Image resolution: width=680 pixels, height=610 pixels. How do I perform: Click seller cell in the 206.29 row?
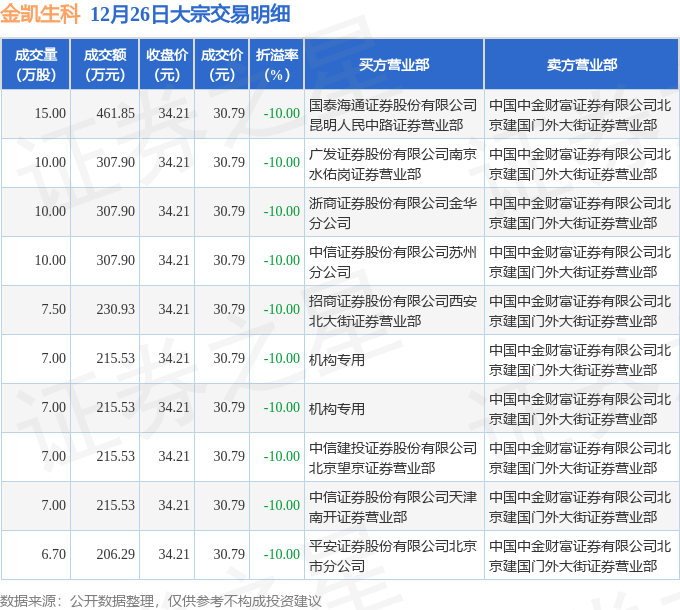(x=580, y=556)
